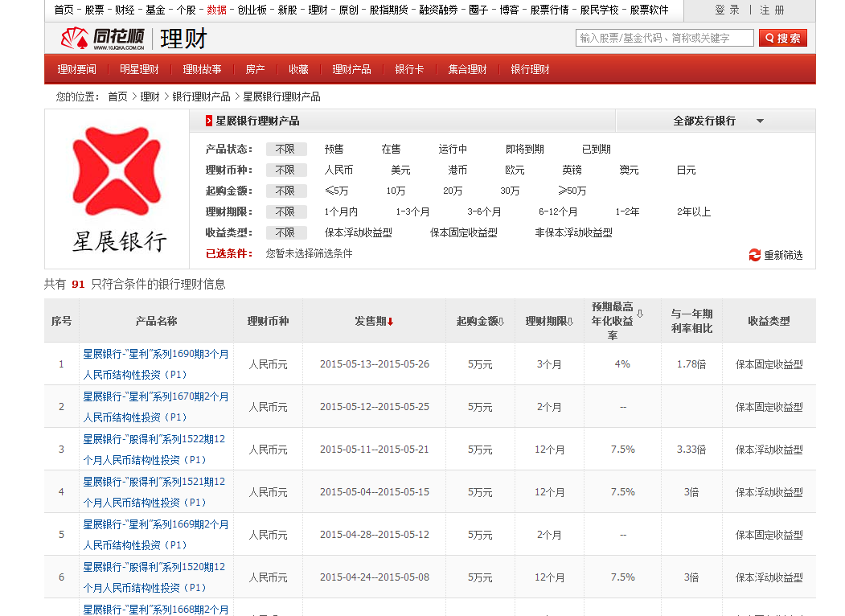This screenshot has width=845, height=616.
Task: Open 理财故事 tab
Action: (x=202, y=69)
